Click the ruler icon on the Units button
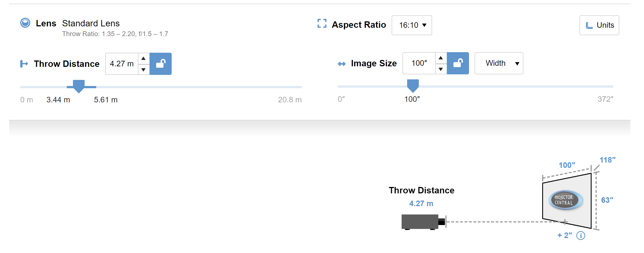The image size is (644, 253). (589, 25)
